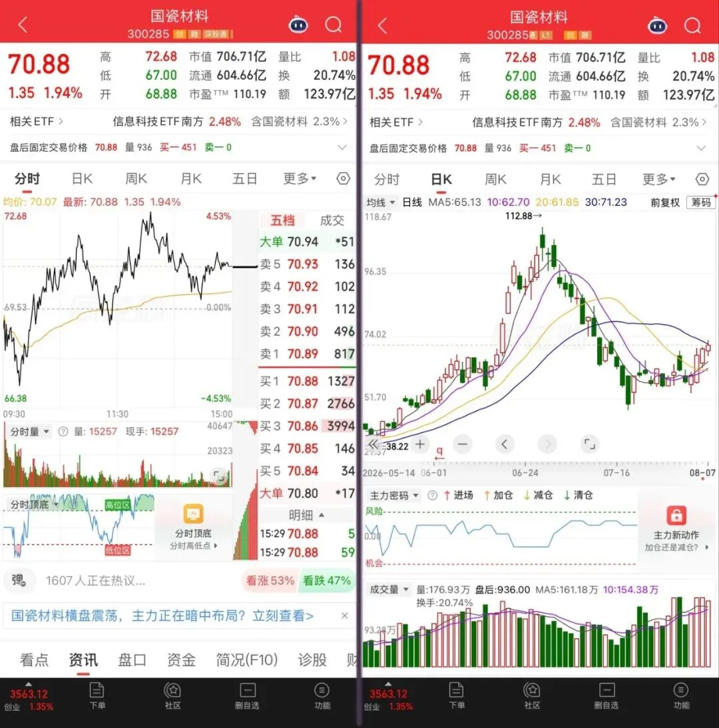This screenshot has height=728, width=719.
Task: Open 相关ETF link in left panel
Action: pos(37,122)
